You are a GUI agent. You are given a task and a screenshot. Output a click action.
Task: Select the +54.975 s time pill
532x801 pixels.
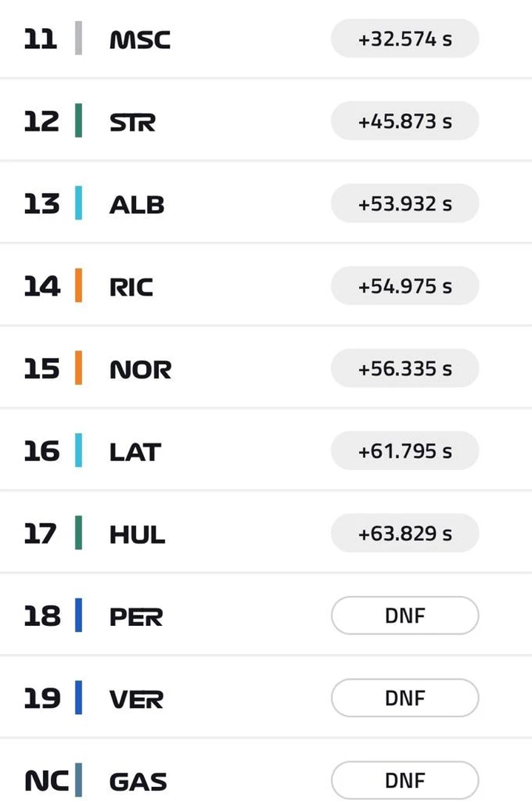405,285
